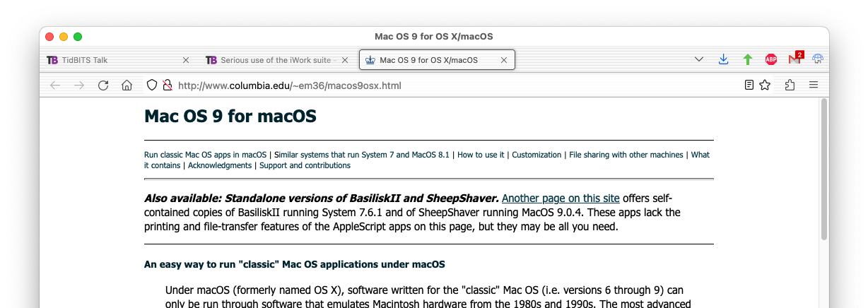Expand the list-all-tabs chevron
Screen dimensions: 868x308
(699, 60)
